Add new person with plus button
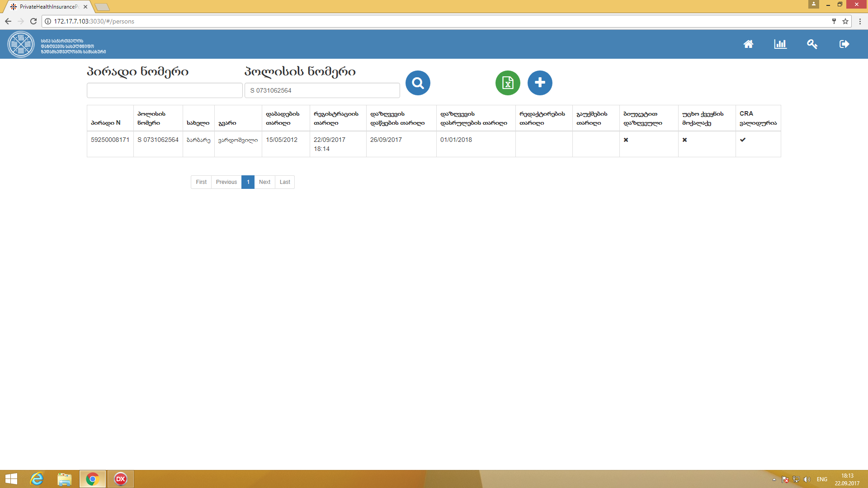868x488 pixels. (x=540, y=83)
